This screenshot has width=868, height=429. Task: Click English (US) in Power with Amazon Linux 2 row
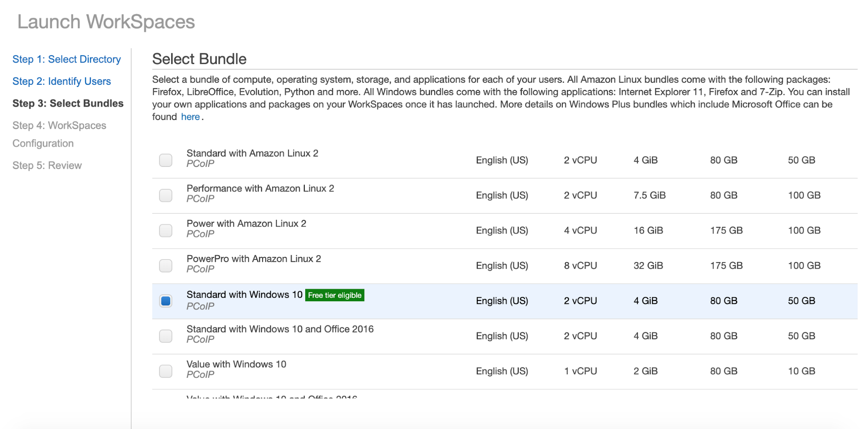pos(502,230)
